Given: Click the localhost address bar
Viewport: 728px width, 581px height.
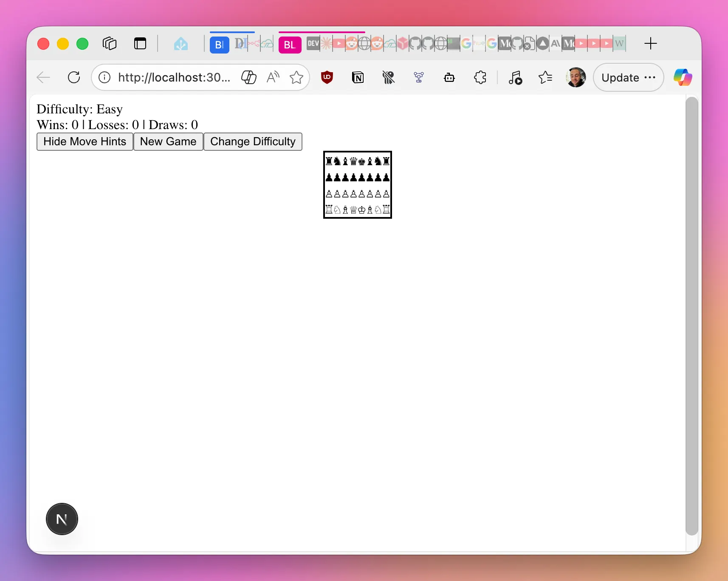Looking at the screenshot, I should [x=174, y=77].
